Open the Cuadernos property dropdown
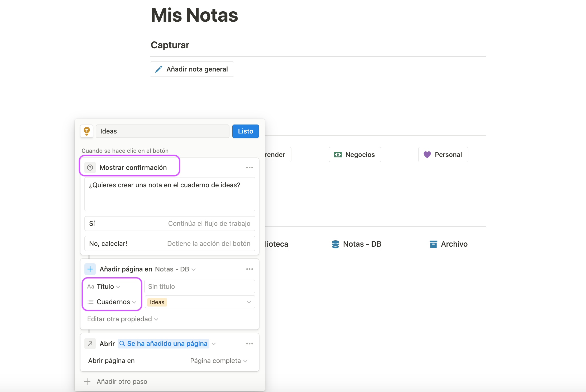The height and width of the screenshot is (392, 586). (134, 302)
